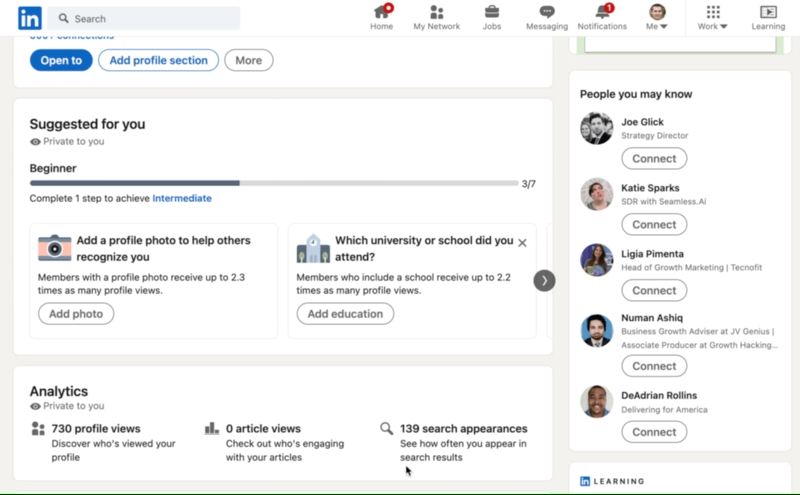
Task: Open the More options button
Action: 248,60
